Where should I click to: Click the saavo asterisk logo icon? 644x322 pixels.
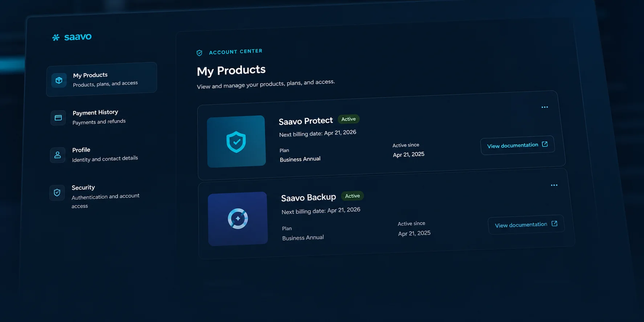56,37
